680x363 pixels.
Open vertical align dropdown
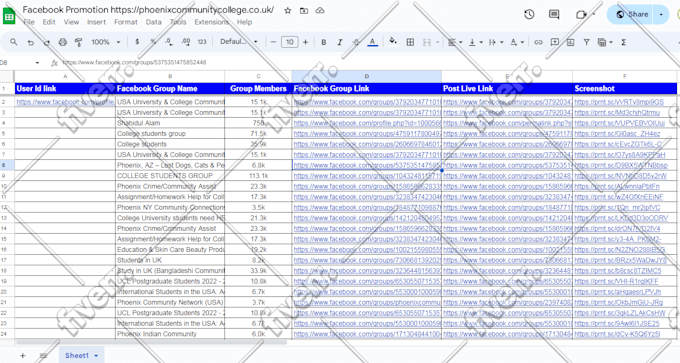pyautogui.click(x=475, y=42)
